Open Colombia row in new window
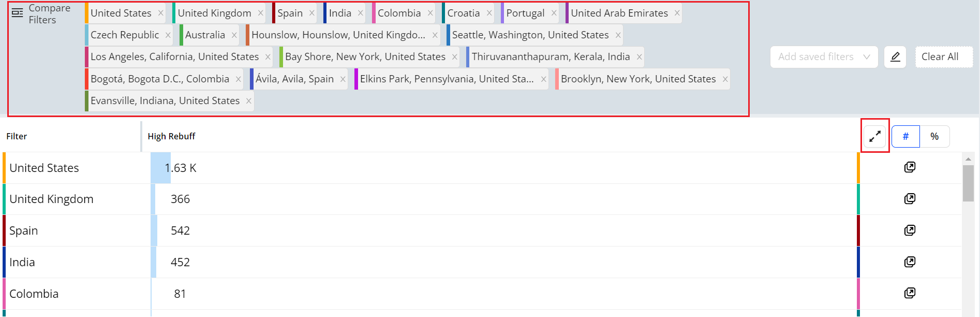 [910, 294]
